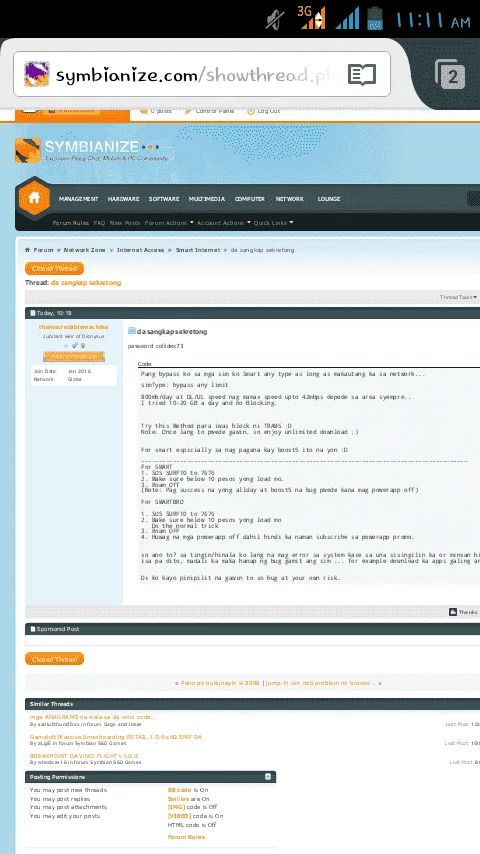This screenshot has width=480, height=854.
Task: Open theinscrutablemachine user profile
Action: tap(74, 327)
